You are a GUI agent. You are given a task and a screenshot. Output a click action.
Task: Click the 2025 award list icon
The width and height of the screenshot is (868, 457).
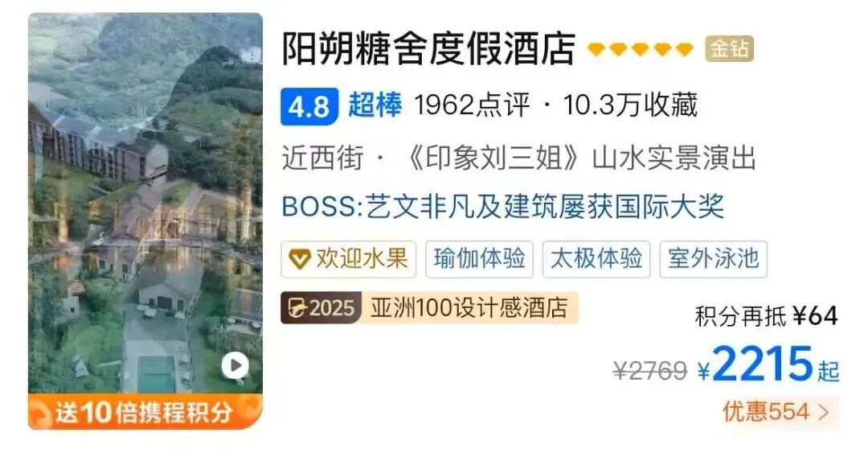click(321, 307)
